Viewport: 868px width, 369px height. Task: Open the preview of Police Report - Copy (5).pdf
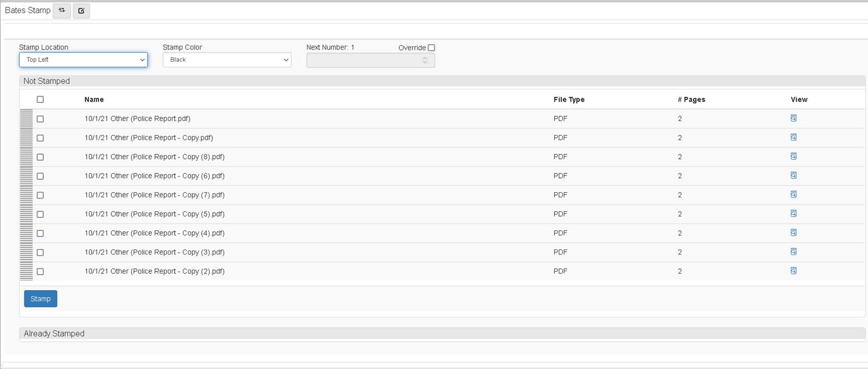(793, 213)
